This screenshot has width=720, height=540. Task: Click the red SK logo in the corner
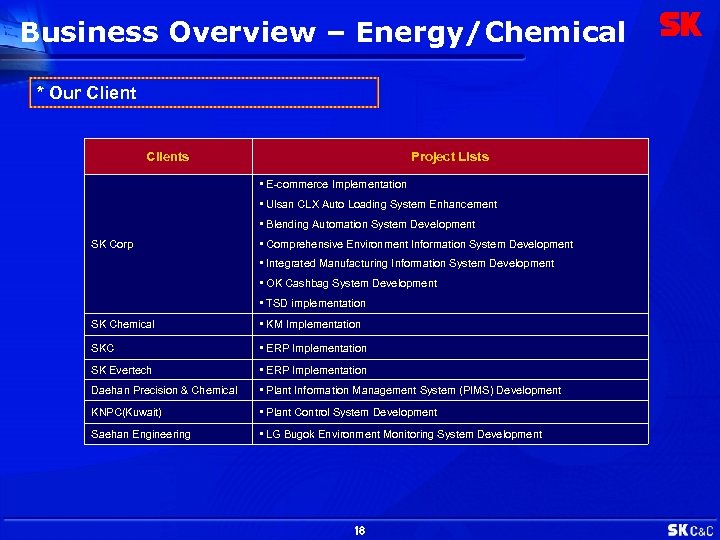coord(681,24)
